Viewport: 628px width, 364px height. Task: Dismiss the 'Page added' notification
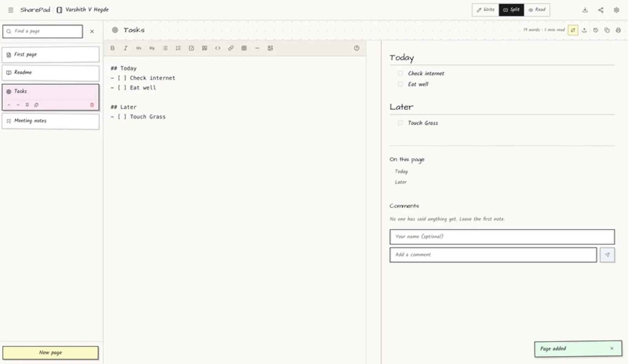pos(612,348)
